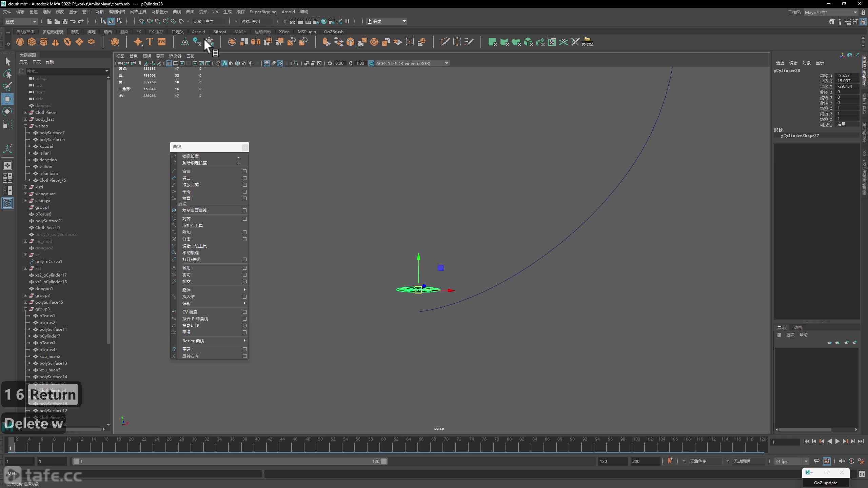Activate the Lasso select tool
Viewport: 868px width, 488px height.
tap(7, 74)
